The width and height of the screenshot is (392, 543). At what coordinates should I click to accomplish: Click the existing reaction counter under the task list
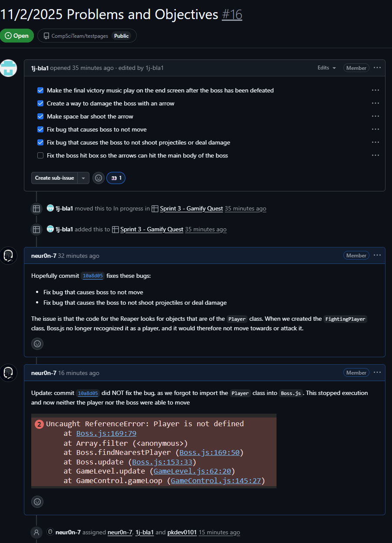[115, 178]
